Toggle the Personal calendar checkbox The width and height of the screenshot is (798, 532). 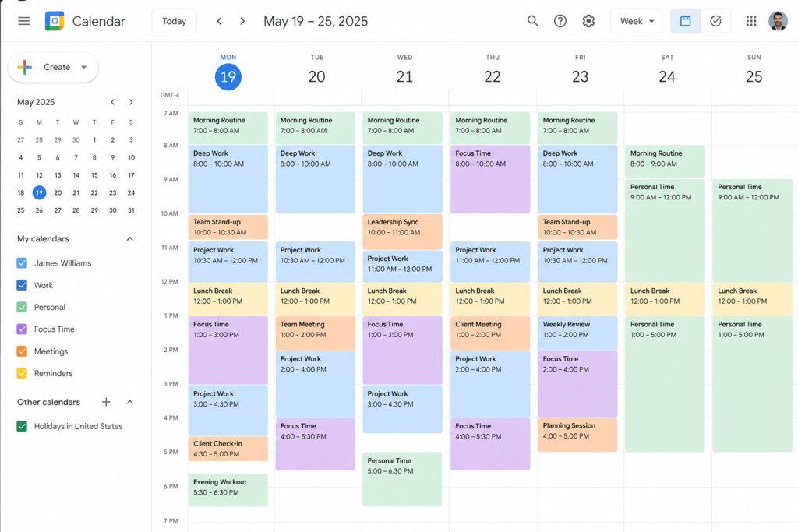(x=22, y=307)
